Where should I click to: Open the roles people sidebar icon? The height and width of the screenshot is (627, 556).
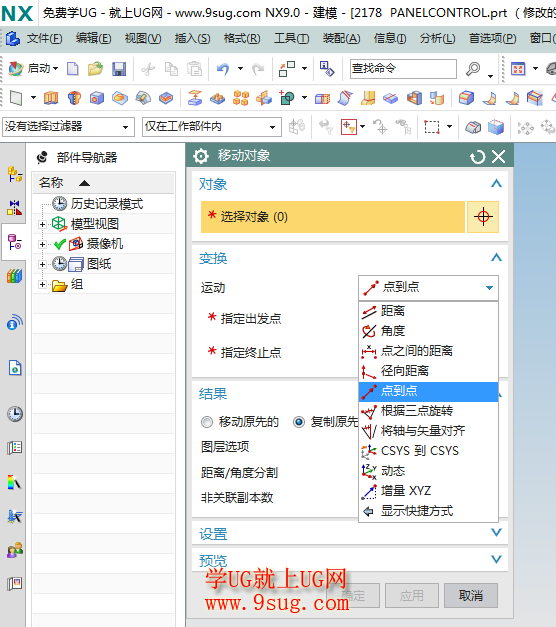(15, 550)
